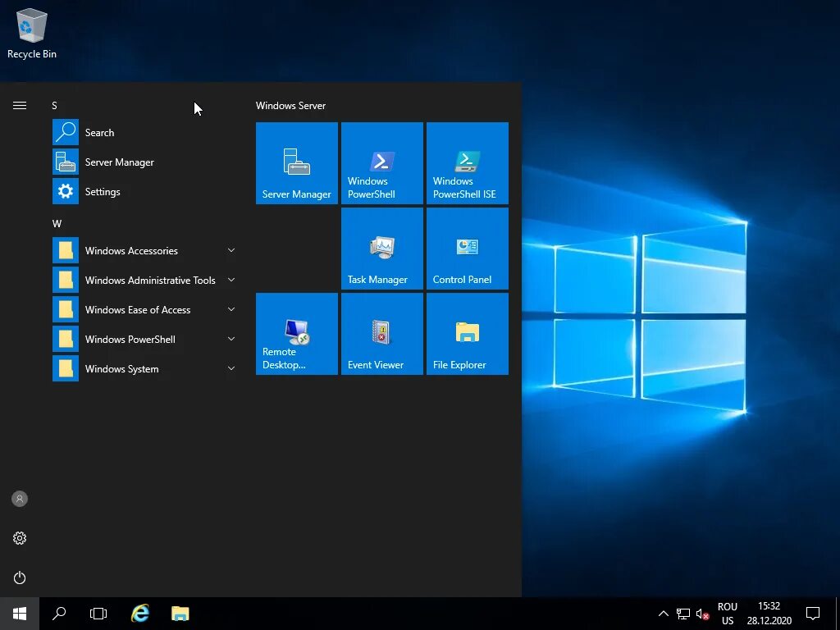The image size is (840, 630).
Task: Click the Windows Ease of Access label
Action: pyautogui.click(x=138, y=309)
